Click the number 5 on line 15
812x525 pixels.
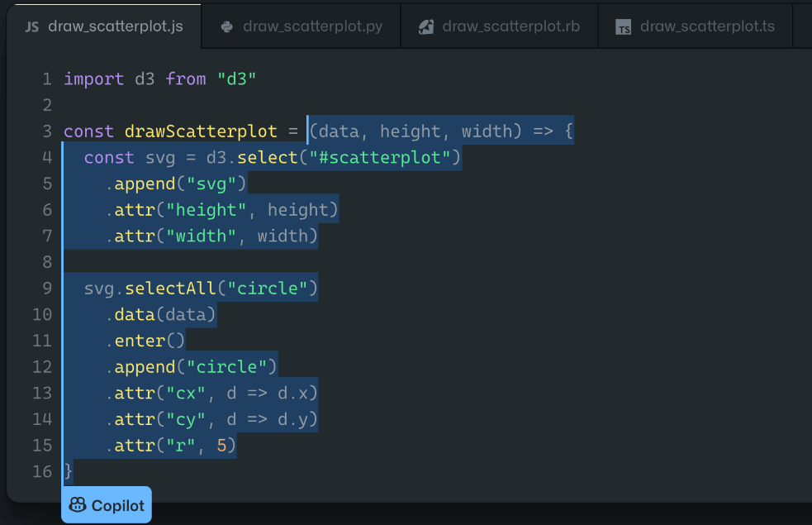point(221,446)
